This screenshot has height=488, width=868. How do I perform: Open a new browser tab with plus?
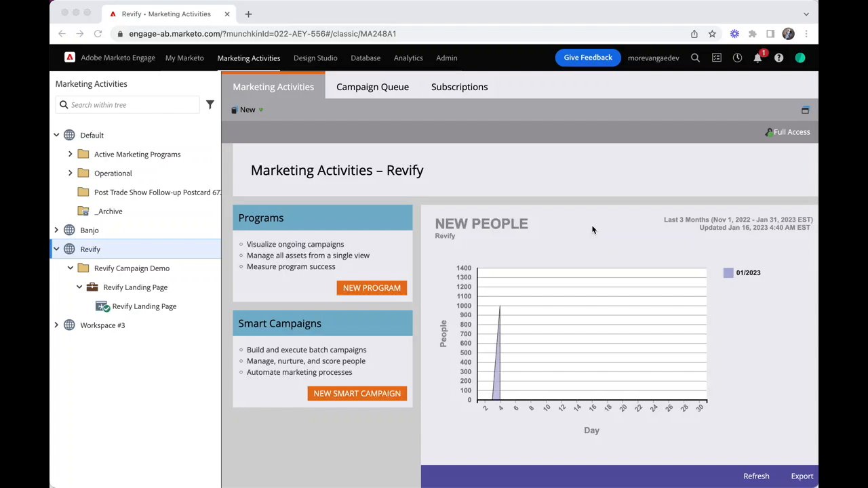click(248, 14)
